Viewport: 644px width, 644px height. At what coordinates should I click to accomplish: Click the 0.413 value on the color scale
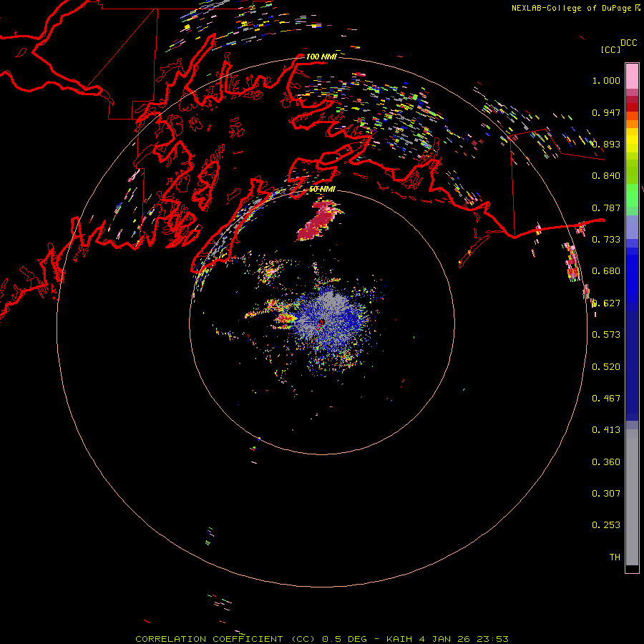coord(606,430)
